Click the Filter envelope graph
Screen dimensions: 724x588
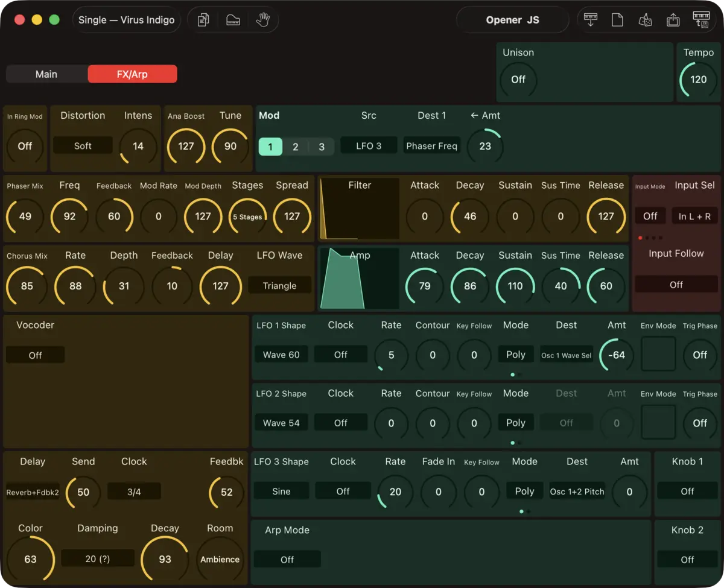(x=359, y=208)
